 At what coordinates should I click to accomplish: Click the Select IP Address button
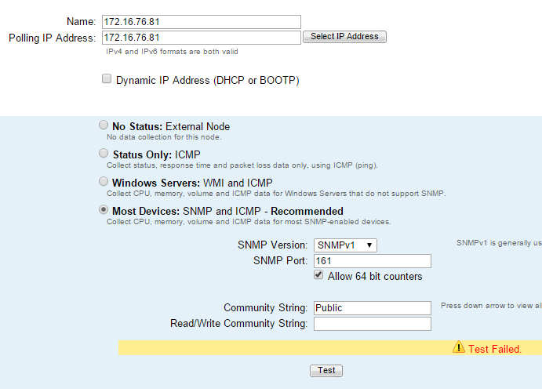tap(344, 37)
